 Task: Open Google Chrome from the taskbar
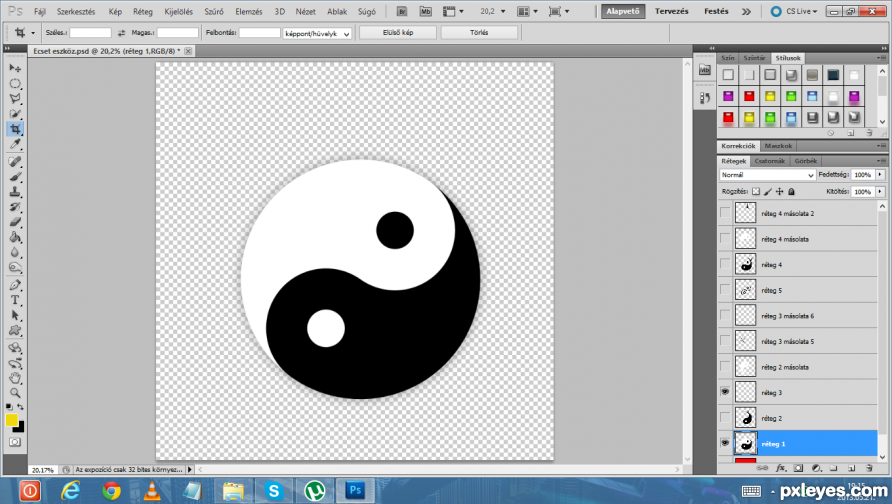point(112,490)
